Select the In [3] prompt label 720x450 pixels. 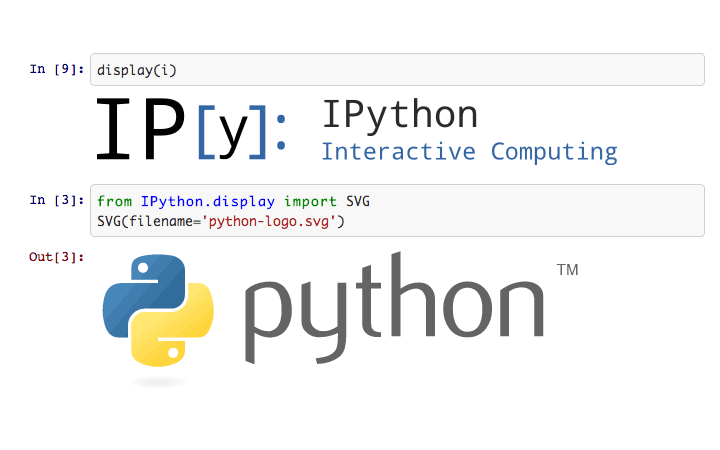pos(57,200)
